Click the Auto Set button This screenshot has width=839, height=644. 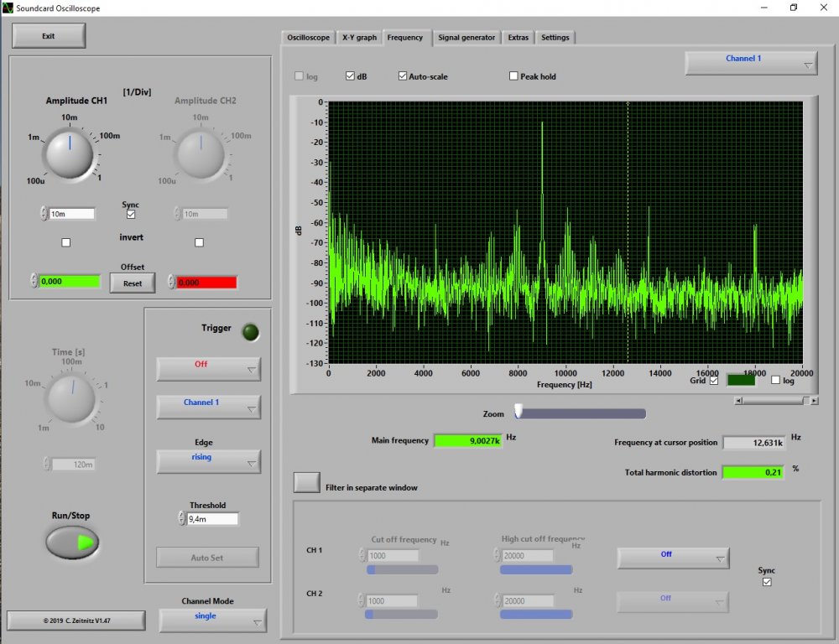207,558
